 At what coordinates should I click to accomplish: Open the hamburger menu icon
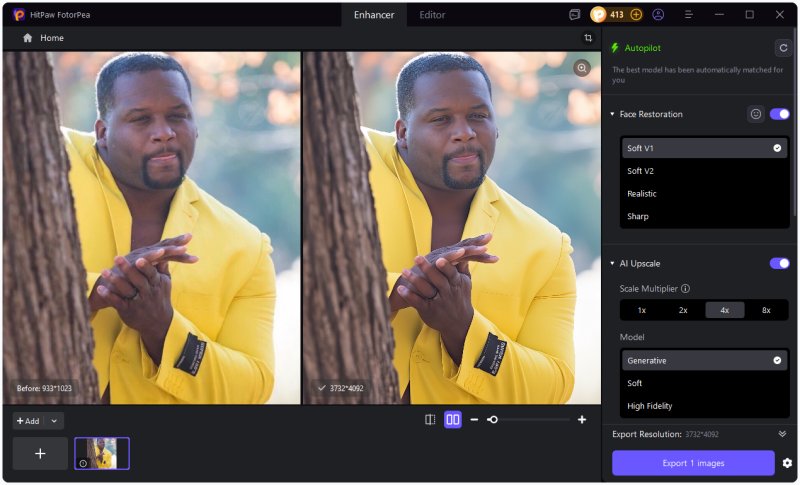688,15
